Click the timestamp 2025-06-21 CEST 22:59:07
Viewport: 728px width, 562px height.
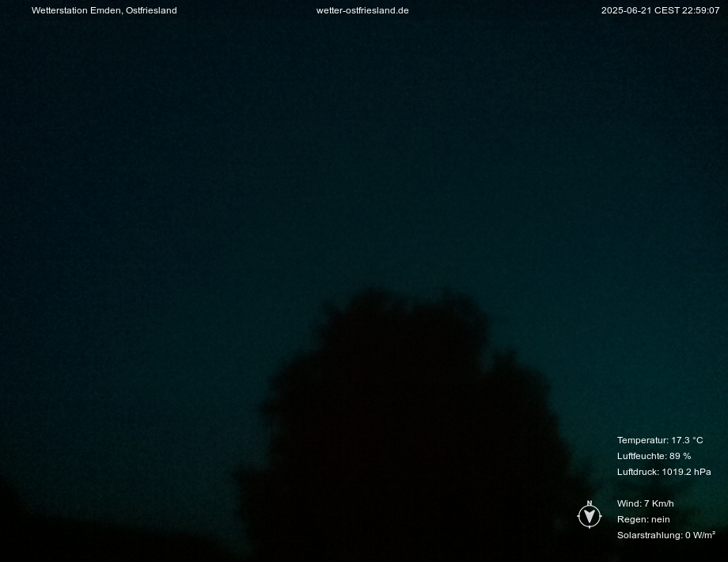coord(660,10)
